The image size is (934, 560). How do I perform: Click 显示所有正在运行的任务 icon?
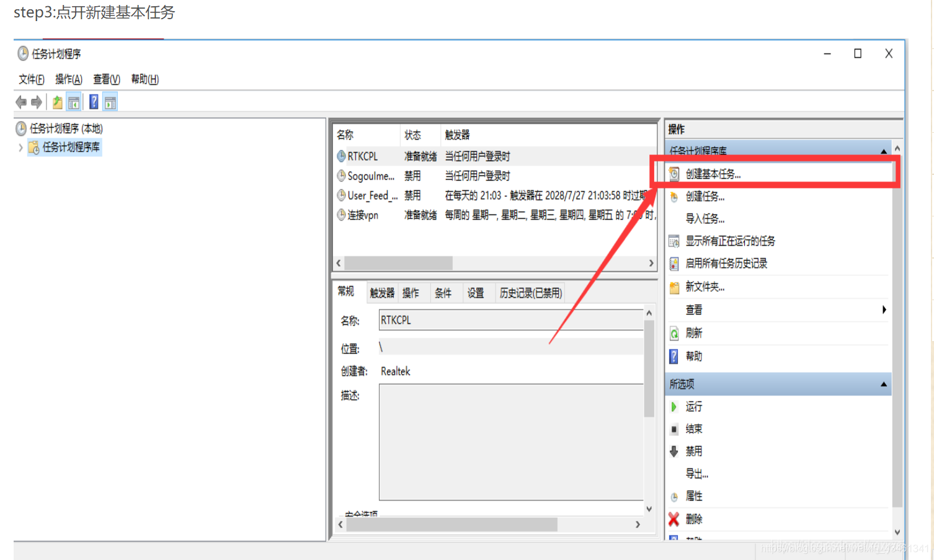(x=674, y=241)
